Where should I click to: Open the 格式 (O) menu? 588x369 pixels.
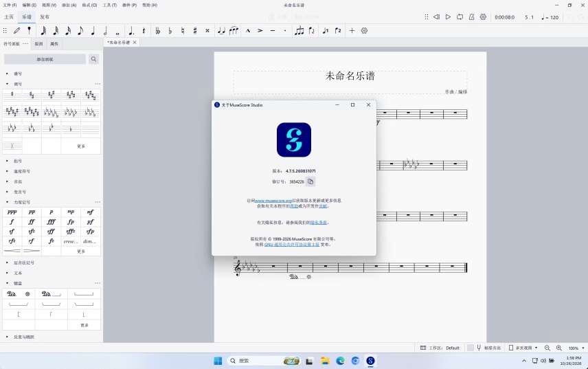(x=89, y=5)
